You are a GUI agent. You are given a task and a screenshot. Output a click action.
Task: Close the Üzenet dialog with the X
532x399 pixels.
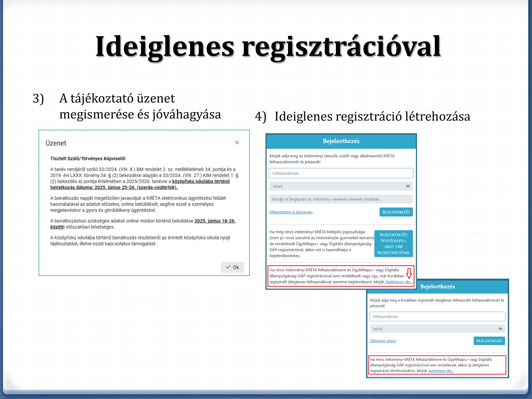(237, 143)
